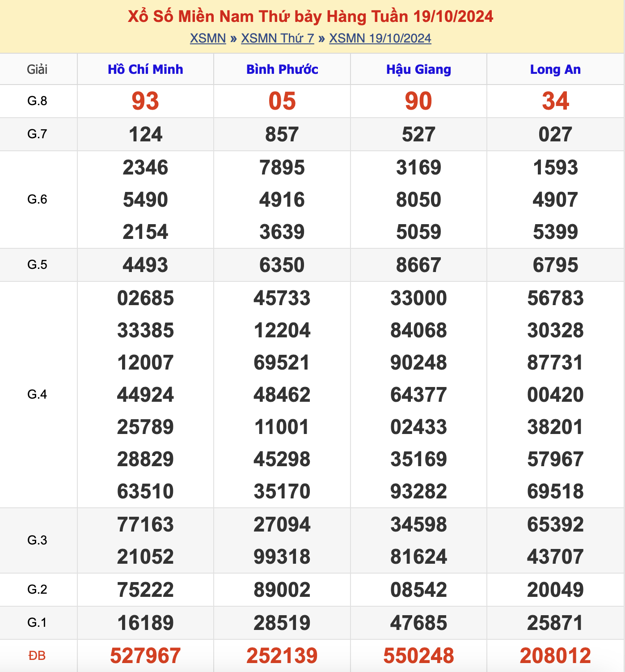This screenshot has height=672, width=625.
Task: Click the page title Xổ Số Miền Nam heading
Action: tap(311, 17)
